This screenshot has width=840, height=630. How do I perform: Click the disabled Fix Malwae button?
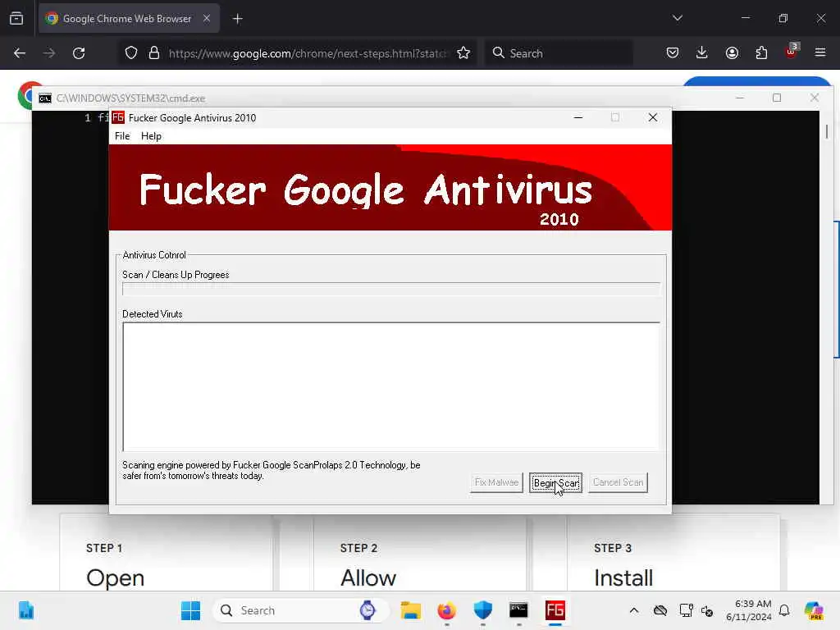[x=496, y=482]
